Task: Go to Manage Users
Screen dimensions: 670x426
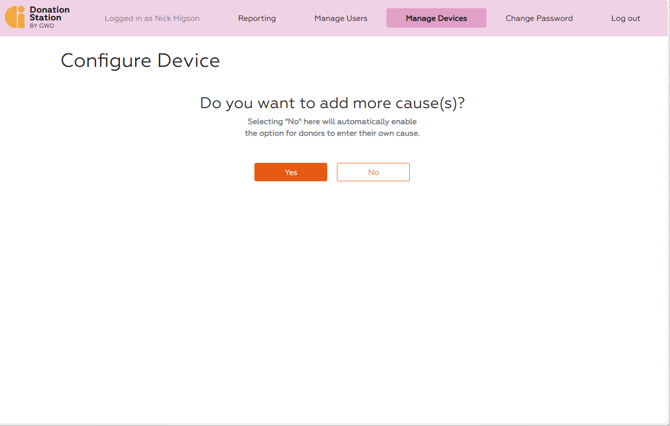Action: pos(341,18)
